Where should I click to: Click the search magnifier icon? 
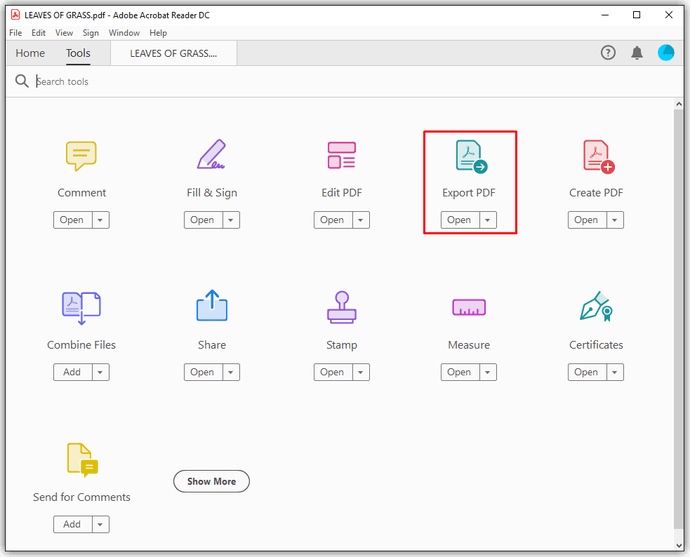(22, 81)
